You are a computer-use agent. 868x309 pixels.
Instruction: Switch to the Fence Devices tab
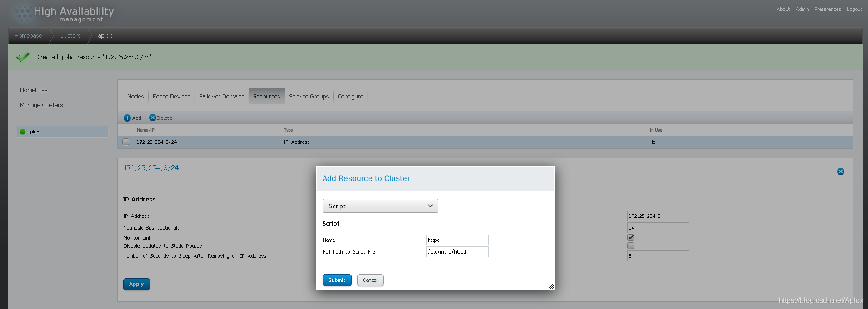(x=171, y=96)
